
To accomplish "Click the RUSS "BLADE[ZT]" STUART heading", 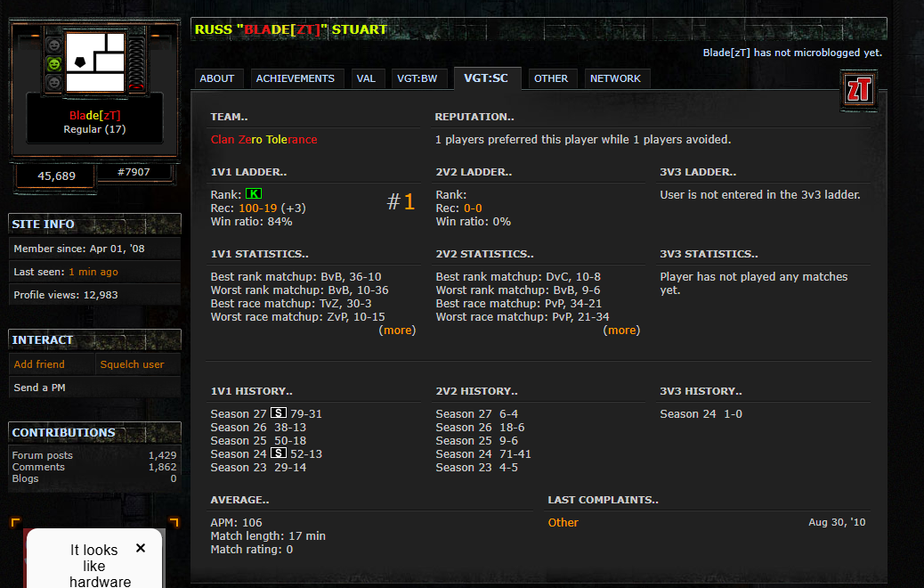I will pyautogui.click(x=290, y=29).
